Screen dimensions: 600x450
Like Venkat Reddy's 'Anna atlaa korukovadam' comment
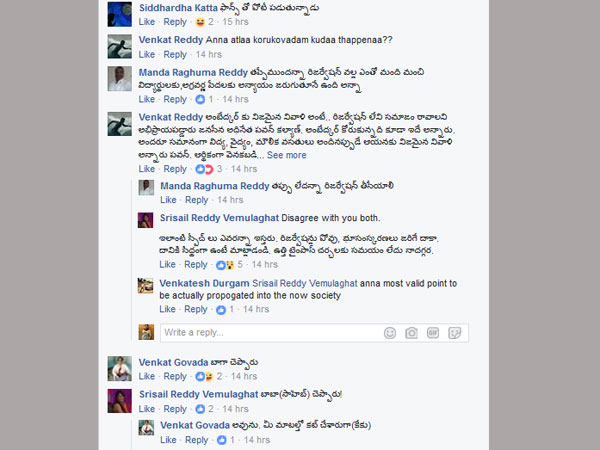[147, 55]
